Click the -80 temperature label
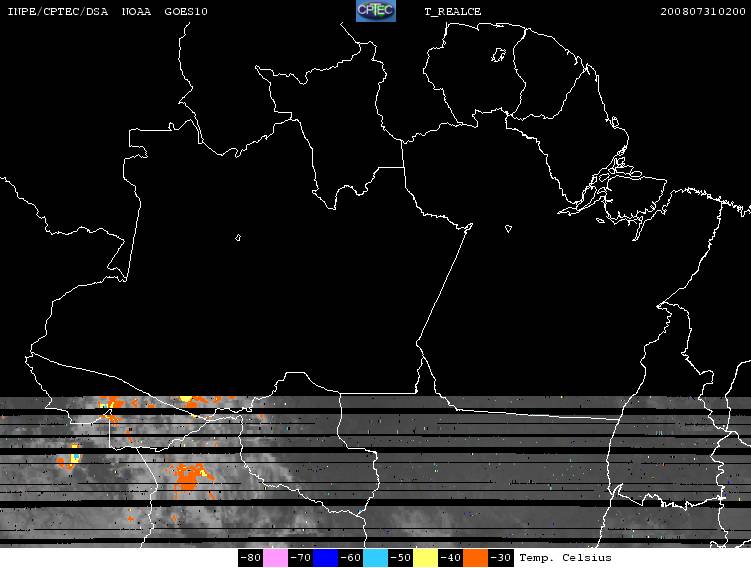 (250, 558)
